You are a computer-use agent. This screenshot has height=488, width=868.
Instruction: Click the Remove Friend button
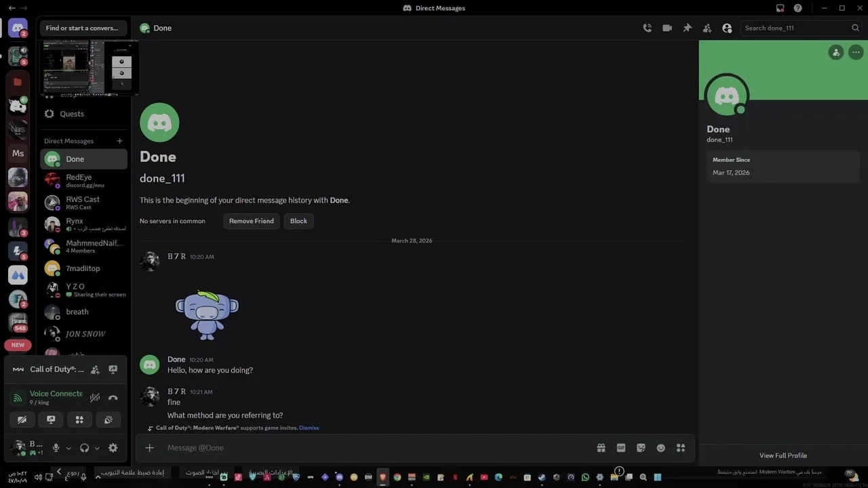pos(252,221)
